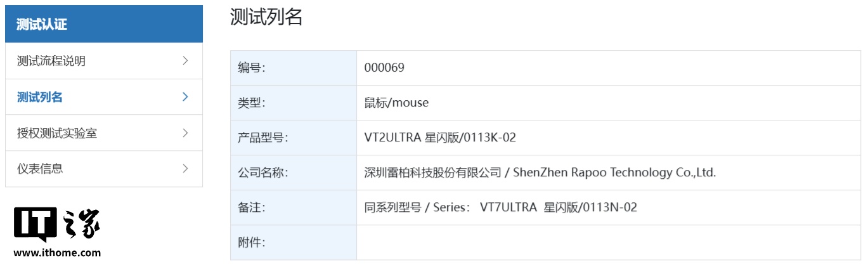This screenshot has width=868, height=267.
Task: Click the www.ithome.com link text
Action: point(57,252)
